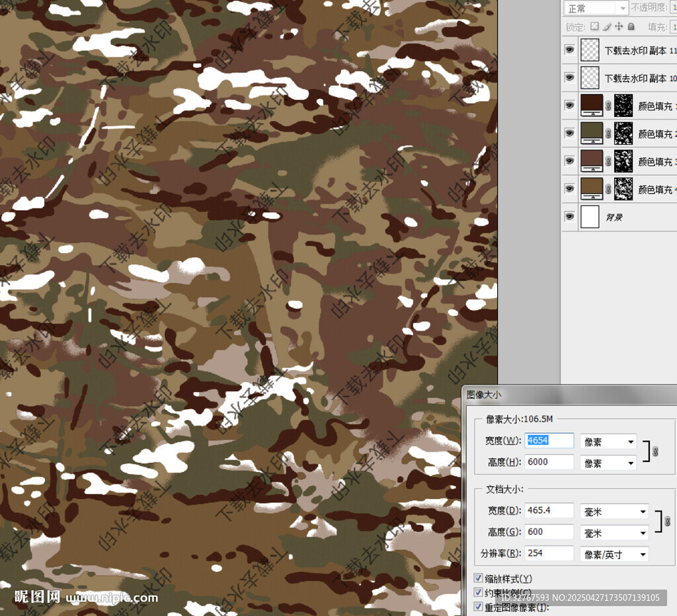Toggle visibility of 下载去水印 副本 11 layer
The height and width of the screenshot is (616, 677).
pos(570,50)
